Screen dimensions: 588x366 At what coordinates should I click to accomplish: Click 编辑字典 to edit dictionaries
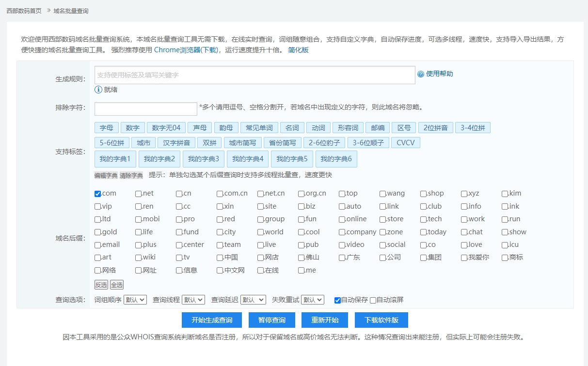tap(106, 175)
